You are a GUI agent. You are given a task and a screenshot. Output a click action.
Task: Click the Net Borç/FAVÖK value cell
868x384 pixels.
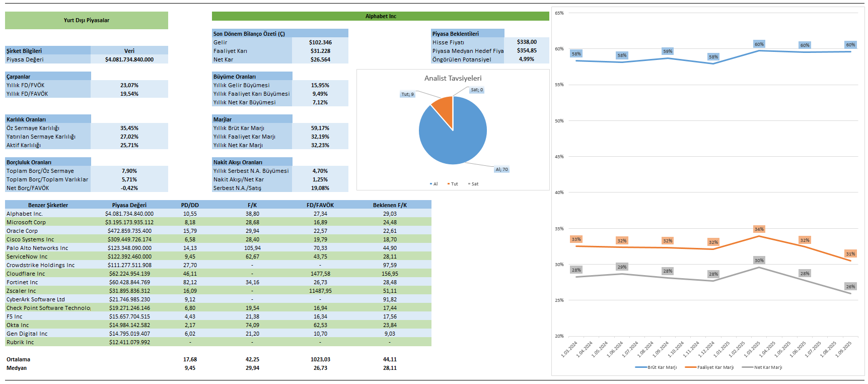pyautogui.click(x=129, y=188)
